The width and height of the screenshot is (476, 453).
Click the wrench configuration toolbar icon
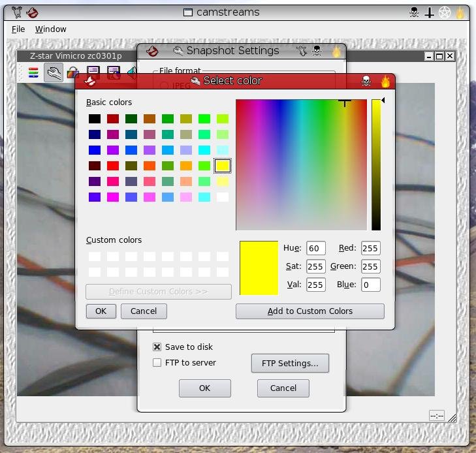coord(54,72)
